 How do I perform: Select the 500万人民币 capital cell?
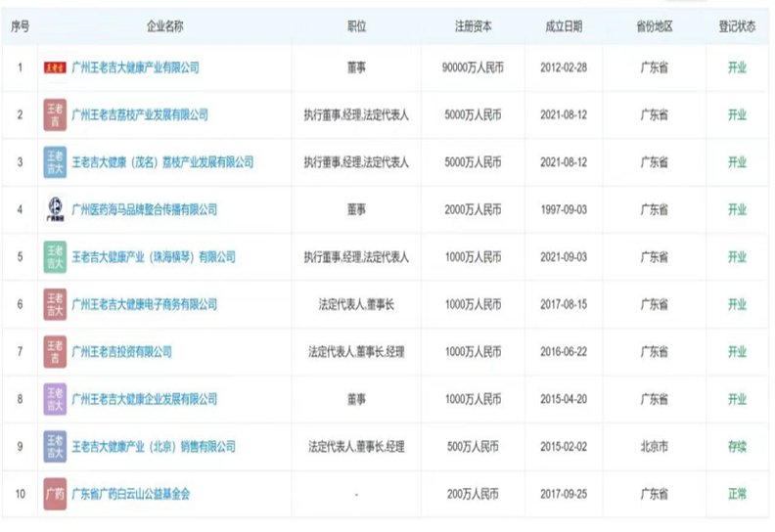click(473, 447)
